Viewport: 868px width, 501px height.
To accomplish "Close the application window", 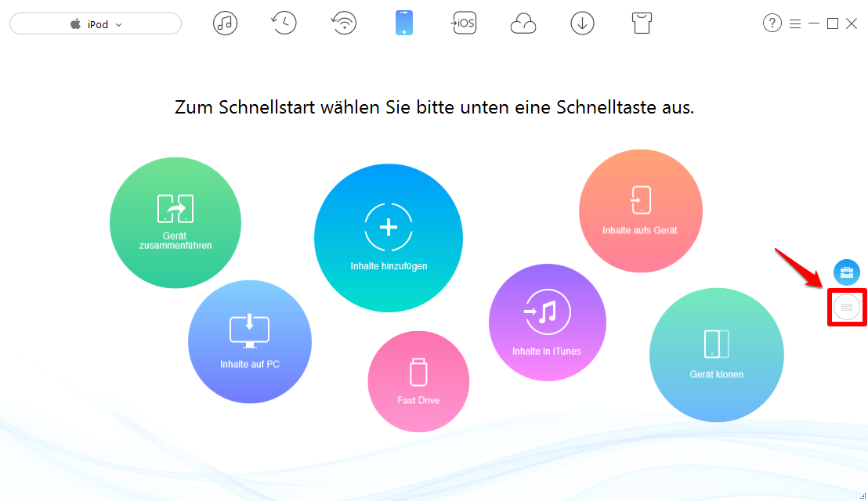I will 852,23.
